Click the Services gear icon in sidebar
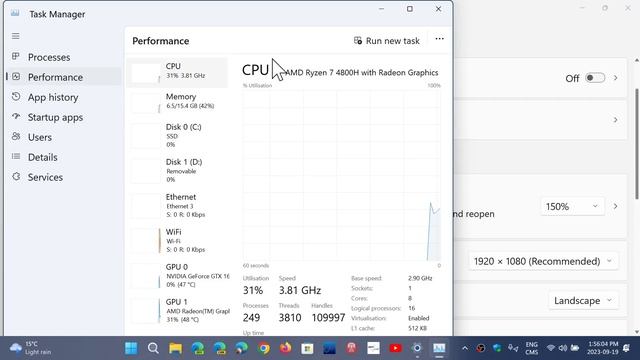640x360 pixels. click(16, 177)
